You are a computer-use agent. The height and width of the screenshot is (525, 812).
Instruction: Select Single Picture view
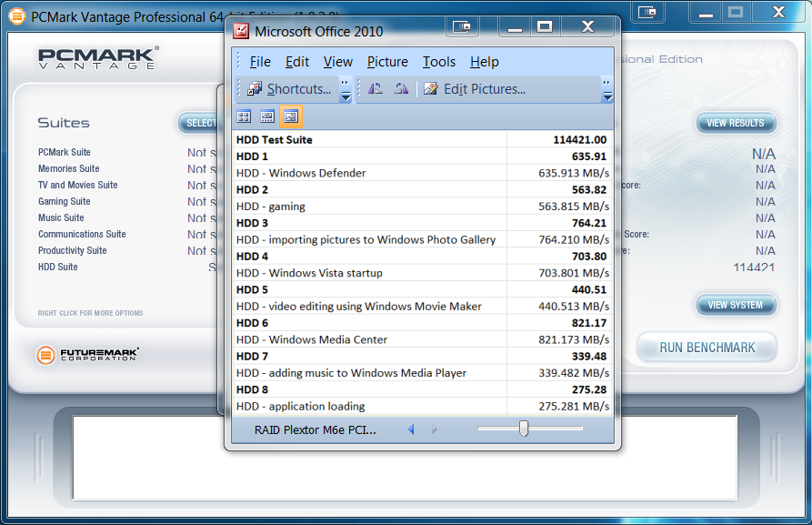point(291,116)
